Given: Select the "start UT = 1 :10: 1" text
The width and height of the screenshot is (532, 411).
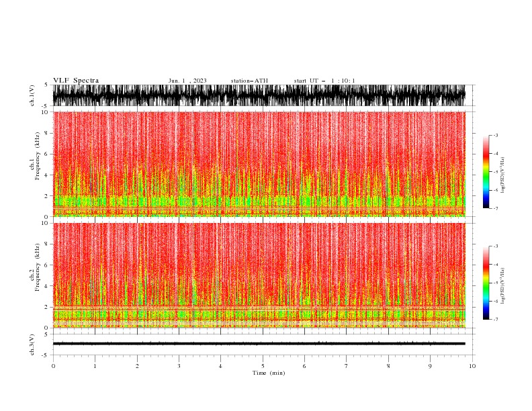Looking at the screenshot, I should pos(324,81).
